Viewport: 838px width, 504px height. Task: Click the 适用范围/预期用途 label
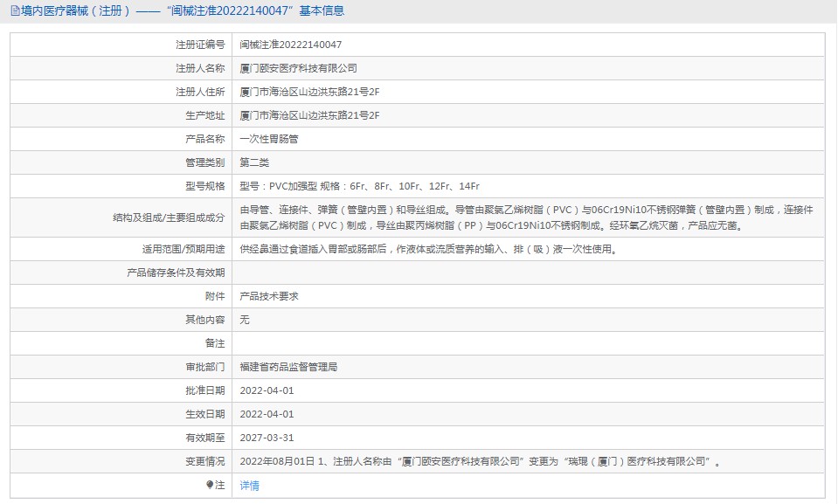(184, 249)
